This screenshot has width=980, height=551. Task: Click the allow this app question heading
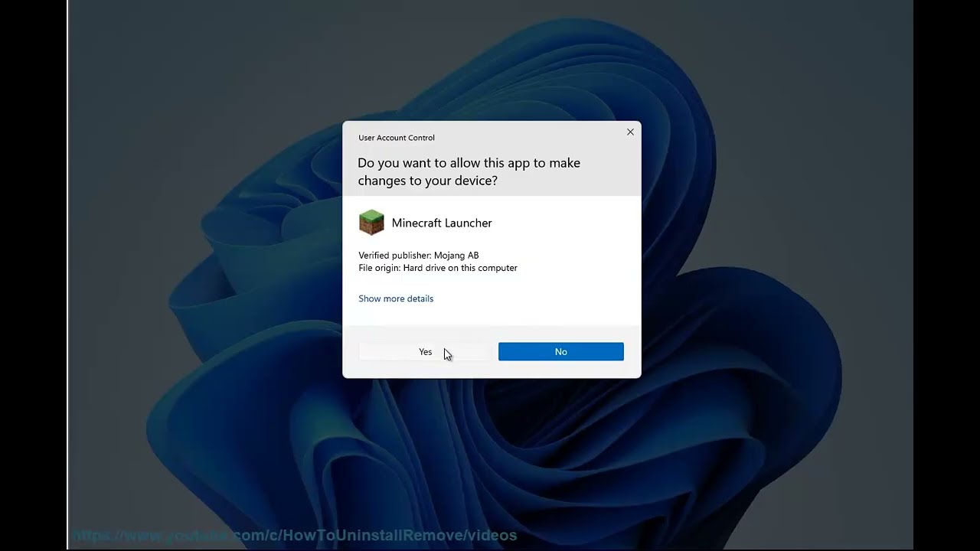pos(469,171)
